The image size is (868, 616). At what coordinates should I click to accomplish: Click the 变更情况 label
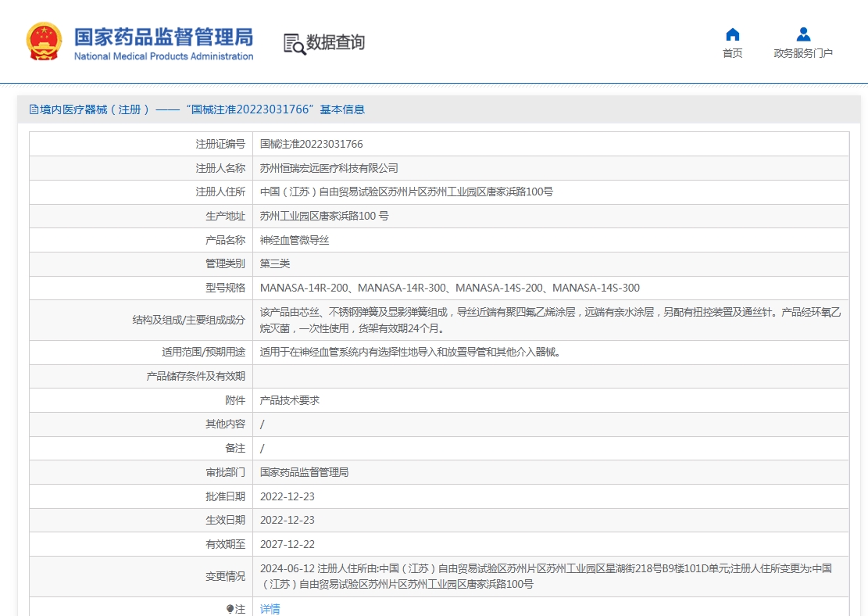[225, 576]
